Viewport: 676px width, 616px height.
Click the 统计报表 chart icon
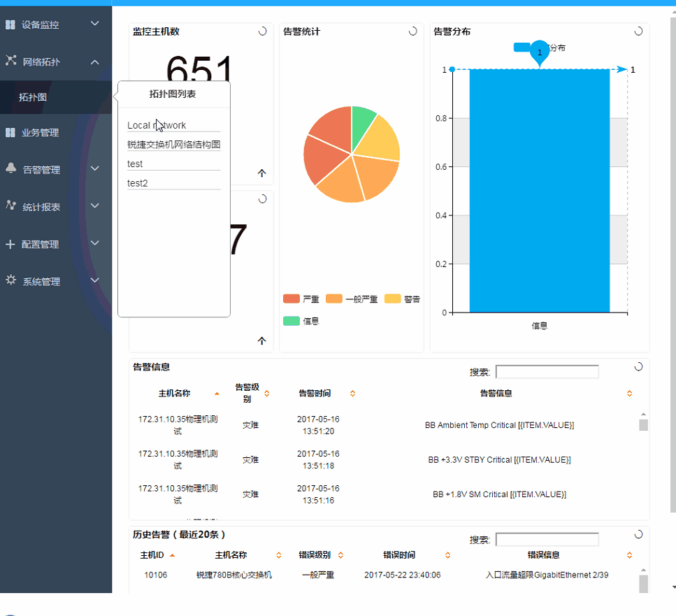(10, 205)
